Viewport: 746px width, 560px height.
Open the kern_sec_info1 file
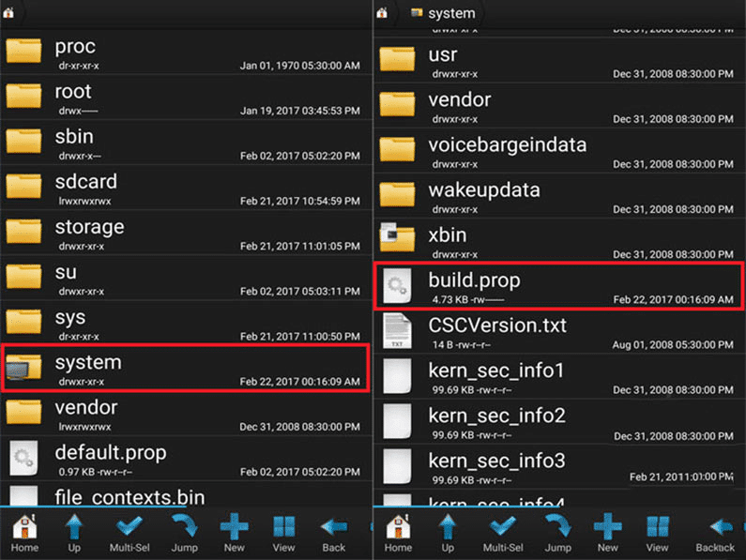coord(559,377)
